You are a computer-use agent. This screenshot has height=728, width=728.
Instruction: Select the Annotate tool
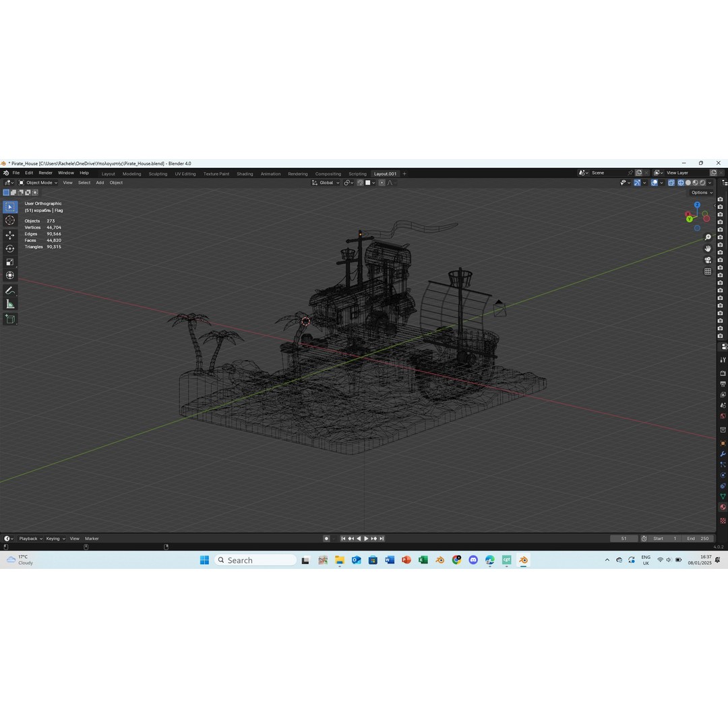[x=9, y=291]
